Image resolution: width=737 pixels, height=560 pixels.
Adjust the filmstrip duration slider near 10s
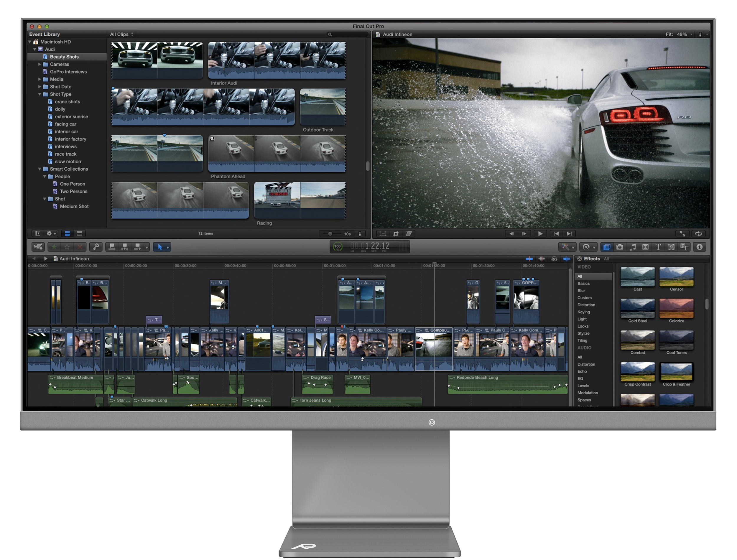[x=330, y=234]
